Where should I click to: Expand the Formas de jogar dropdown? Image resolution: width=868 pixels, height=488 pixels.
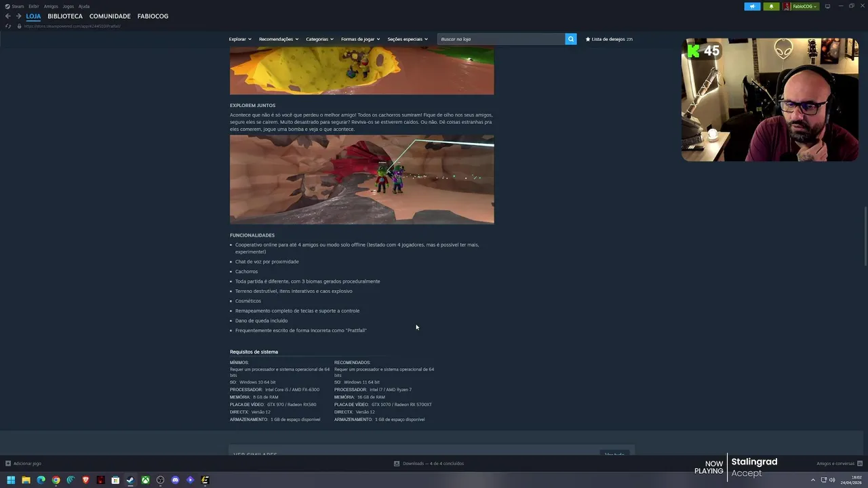[x=360, y=39]
